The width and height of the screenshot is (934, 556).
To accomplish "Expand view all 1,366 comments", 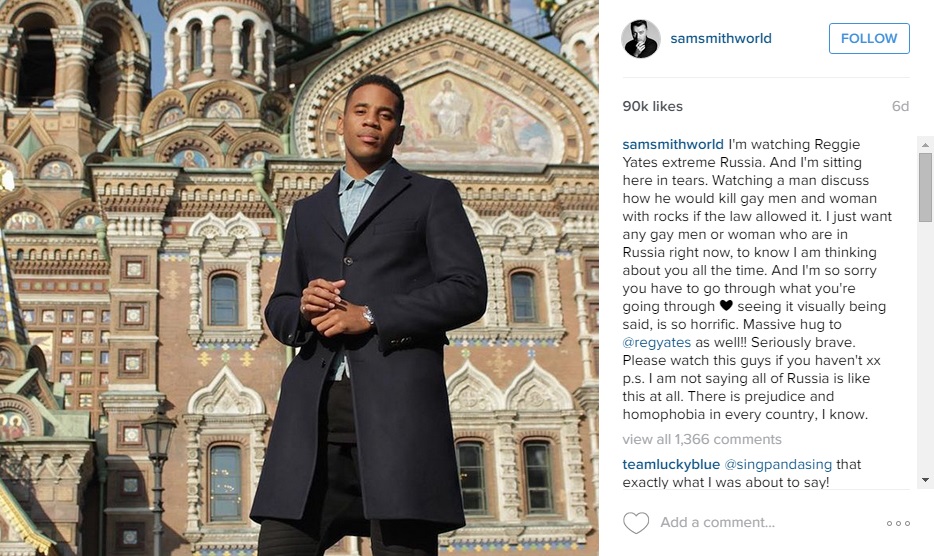I will [702, 439].
